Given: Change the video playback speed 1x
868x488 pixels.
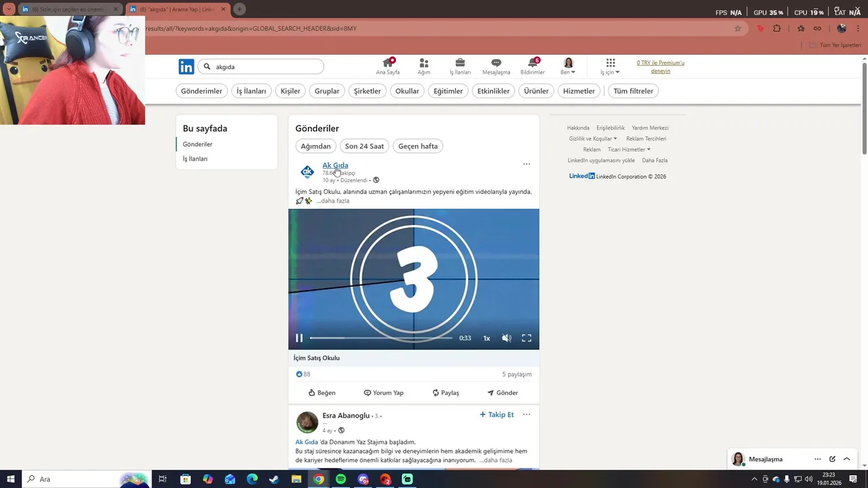Looking at the screenshot, I should 486,338.
